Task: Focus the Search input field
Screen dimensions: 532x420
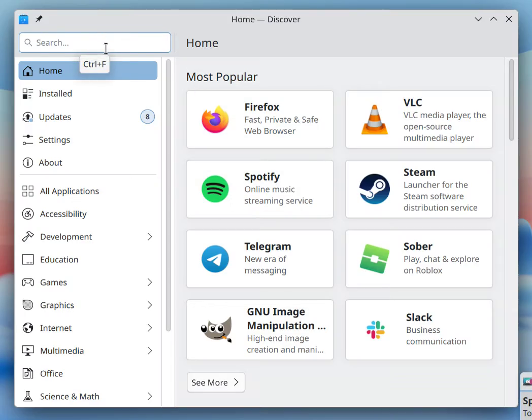Action: tap(94, 43)
